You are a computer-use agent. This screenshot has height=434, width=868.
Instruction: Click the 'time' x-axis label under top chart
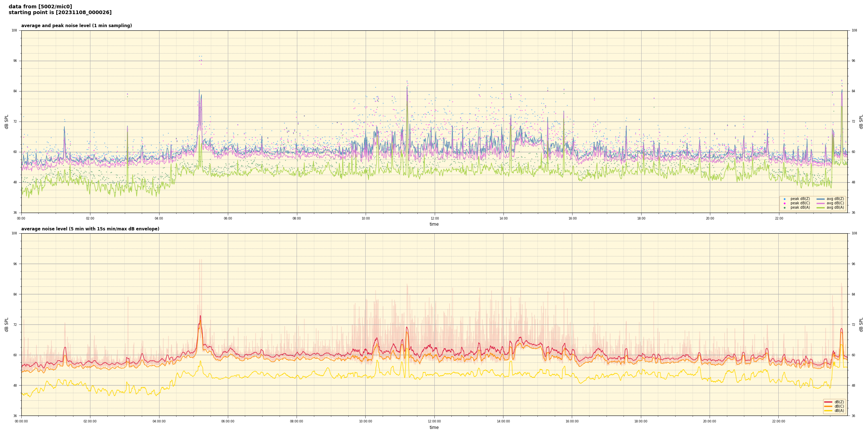pos(434,224)
